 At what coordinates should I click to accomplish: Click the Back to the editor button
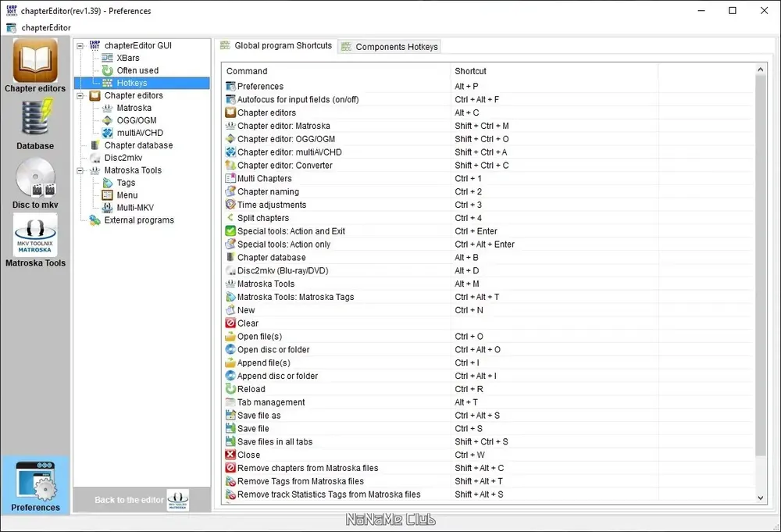pos(142,500)
